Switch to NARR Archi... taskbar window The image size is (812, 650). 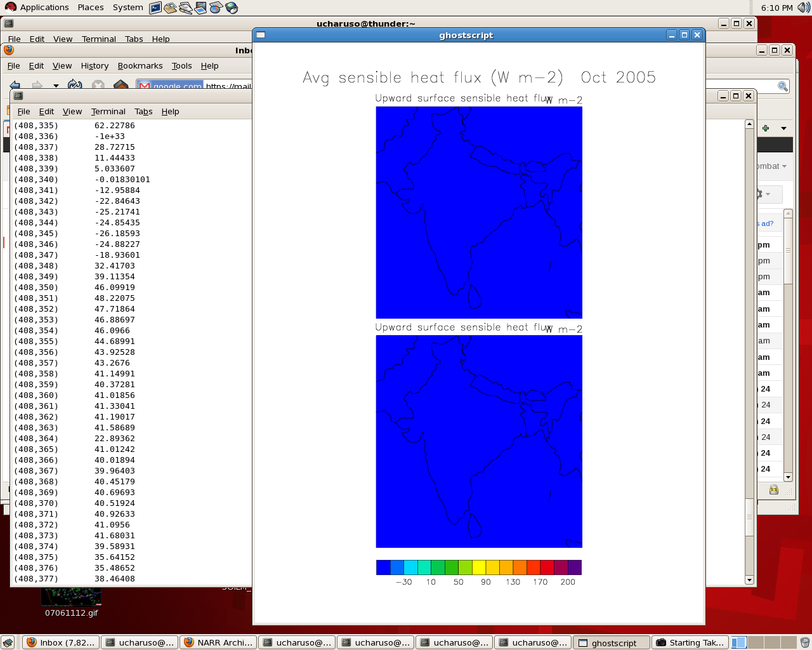pyautogui.click(x=218, y=642)
